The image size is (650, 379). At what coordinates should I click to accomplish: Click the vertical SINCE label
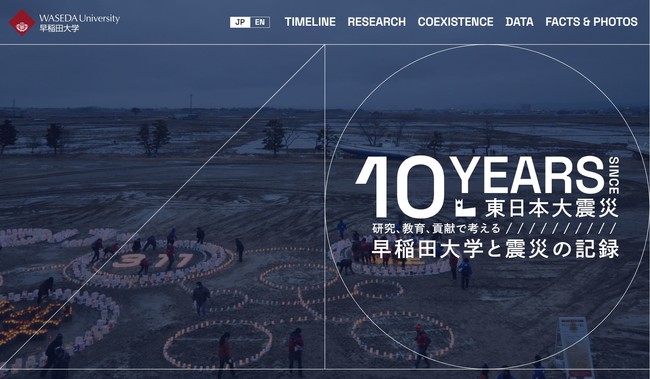click(x=614, y=175)
